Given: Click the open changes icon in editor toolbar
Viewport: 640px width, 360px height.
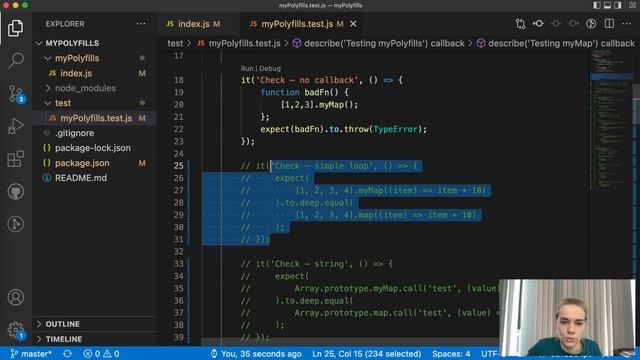Looking at the screenshot, I should (538, 24).
